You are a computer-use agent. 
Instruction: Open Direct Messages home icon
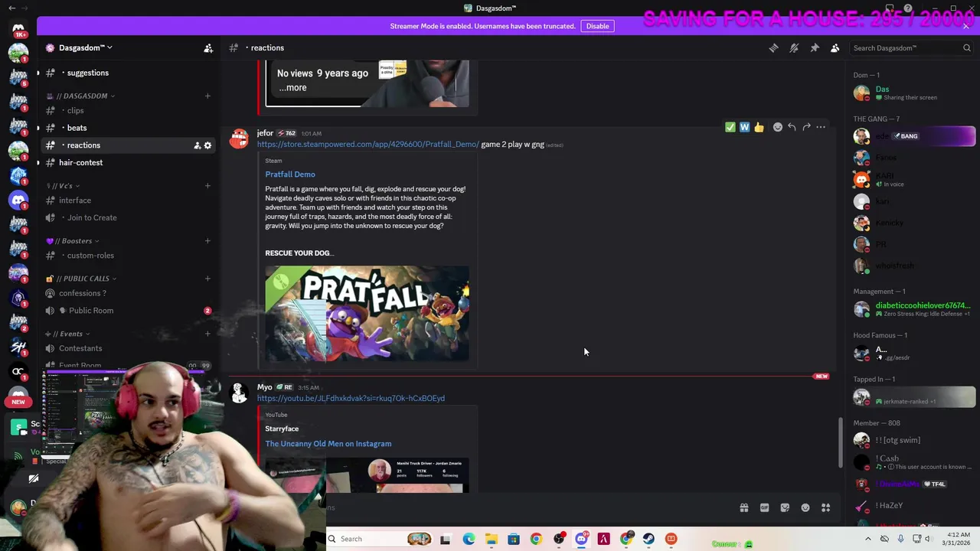tap(18, 29)
